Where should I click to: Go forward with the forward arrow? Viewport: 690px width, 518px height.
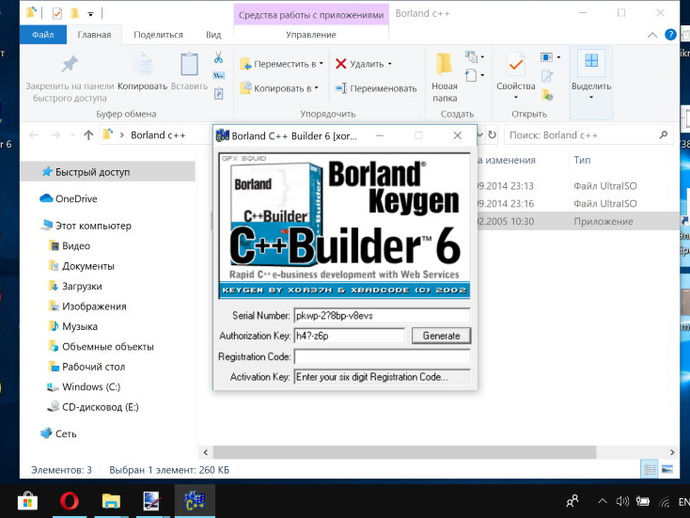click(x=55, y=135)
